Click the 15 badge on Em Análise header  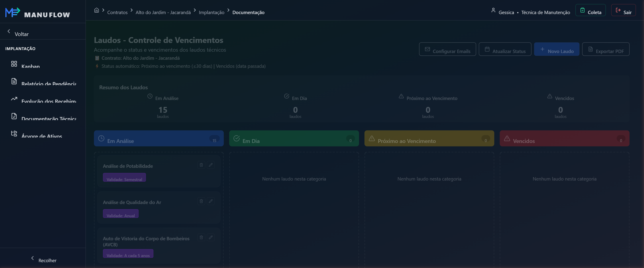(x=214, y=139)
